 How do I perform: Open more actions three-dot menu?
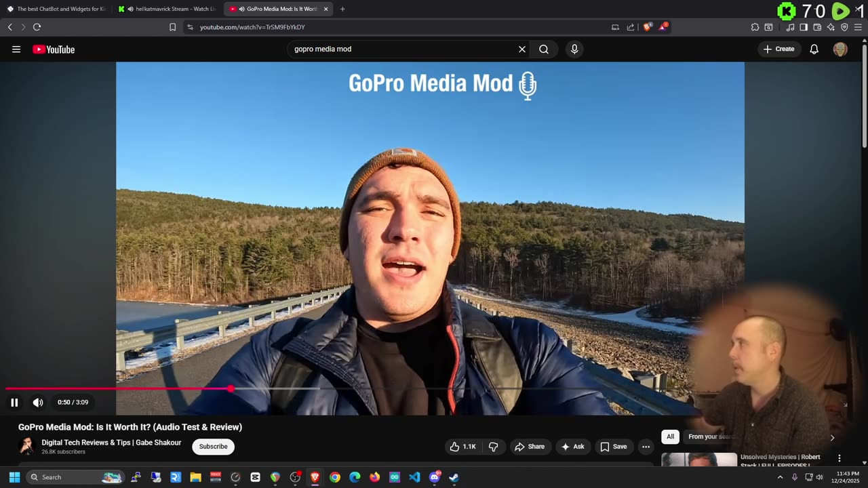coord(646,447)
